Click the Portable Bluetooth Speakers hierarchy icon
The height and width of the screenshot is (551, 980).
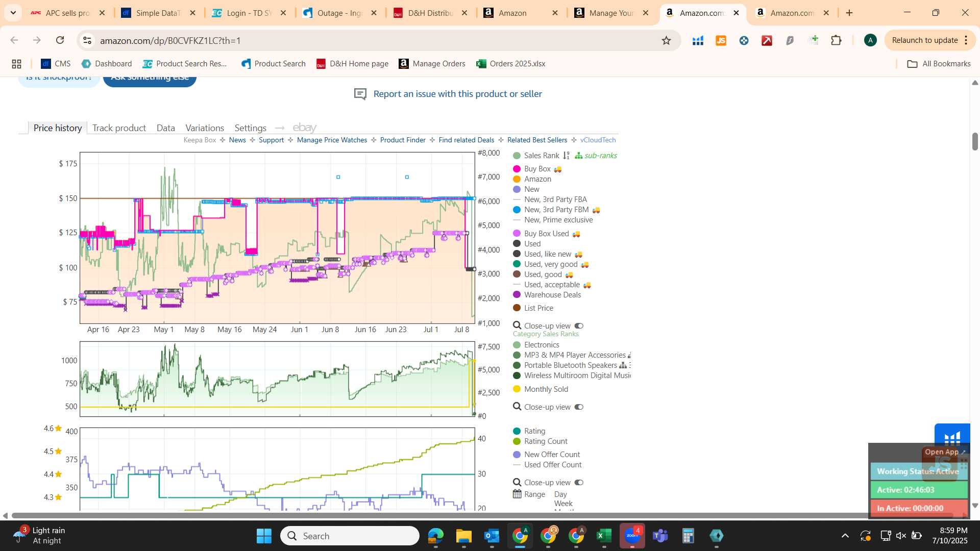(x=623, y=365)
